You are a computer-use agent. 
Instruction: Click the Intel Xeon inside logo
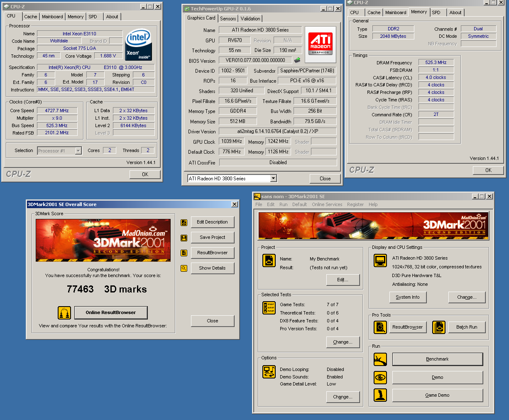(139, 44)
